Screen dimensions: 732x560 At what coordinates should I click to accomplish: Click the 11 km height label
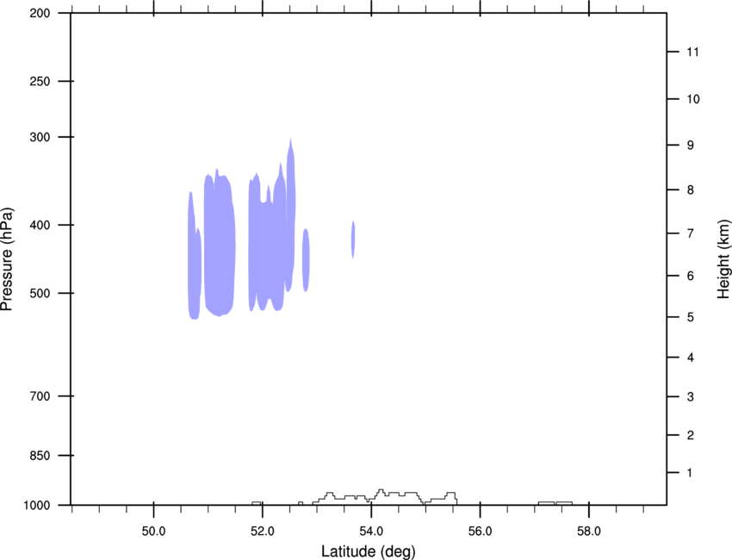(x=692, y=52)
